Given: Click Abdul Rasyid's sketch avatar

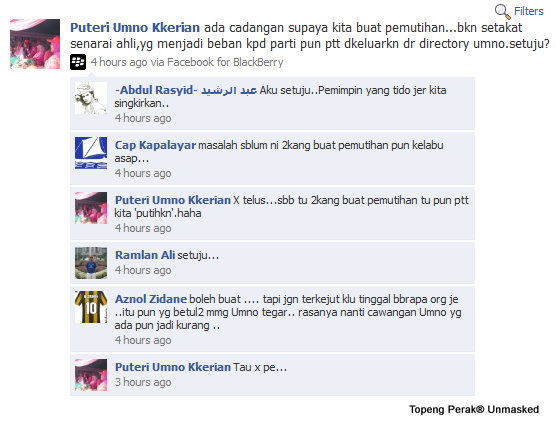Looking at the screenshot, I should click(x=91, y=98).
